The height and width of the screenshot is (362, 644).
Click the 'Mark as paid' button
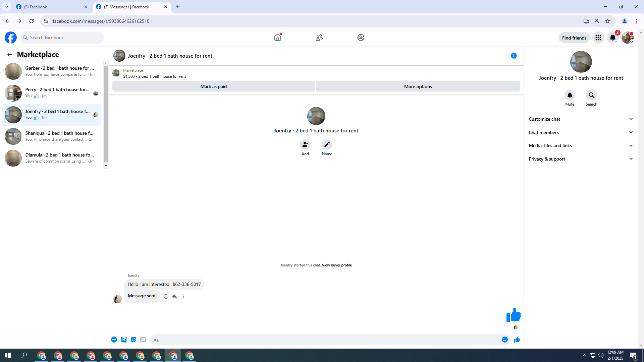pos(214,86)
